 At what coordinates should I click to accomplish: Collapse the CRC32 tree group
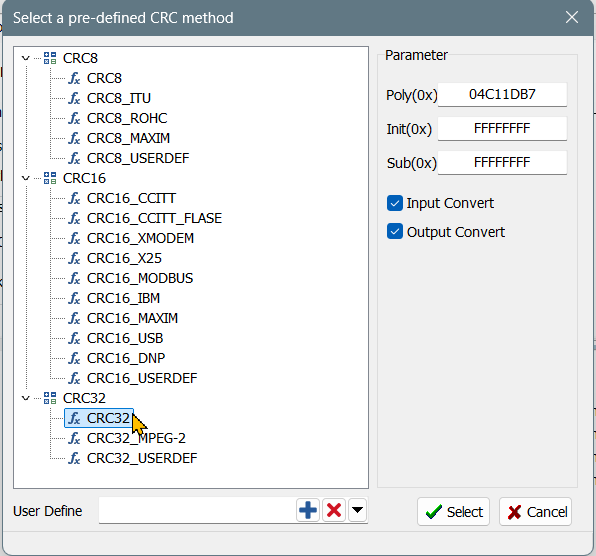25,398
